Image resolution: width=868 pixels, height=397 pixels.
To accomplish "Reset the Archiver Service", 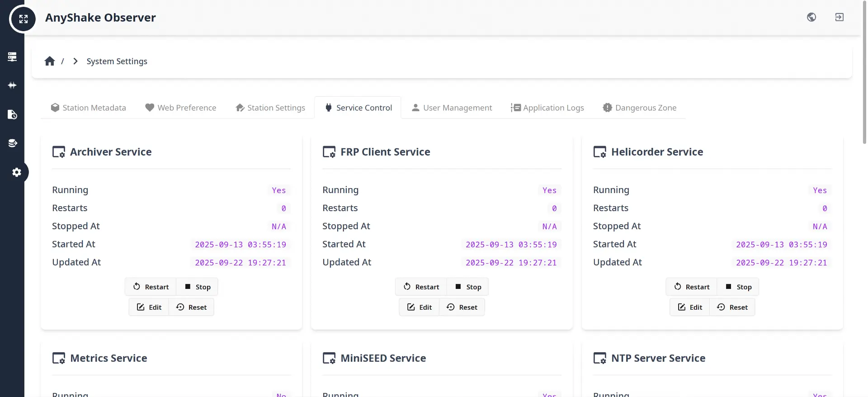I will click(x=191, y=307).
